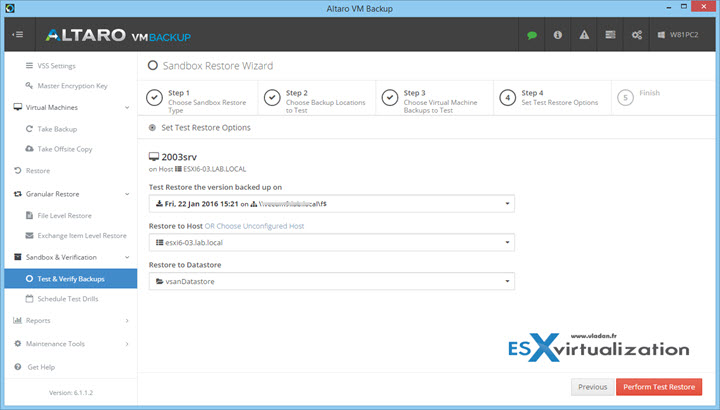Open Take Offsite Copy in the sidebar
Viewport: 720px width, 410px height.
[65, 149]
